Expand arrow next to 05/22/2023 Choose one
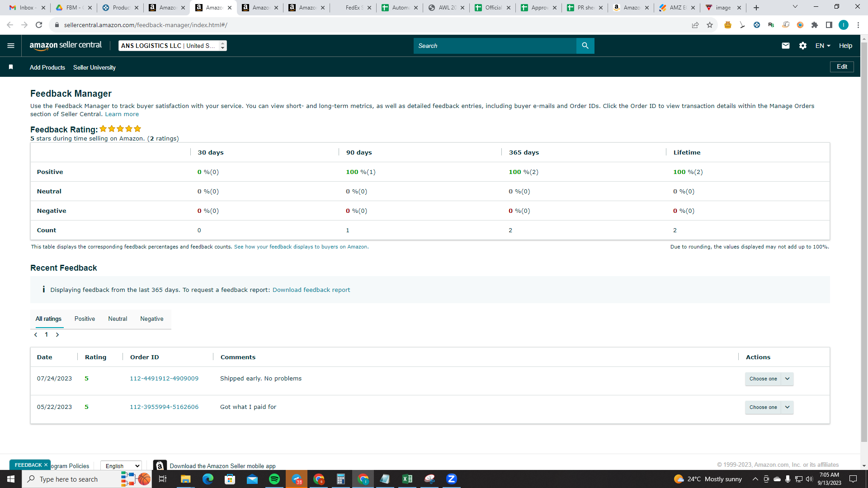 pos(788,407)
